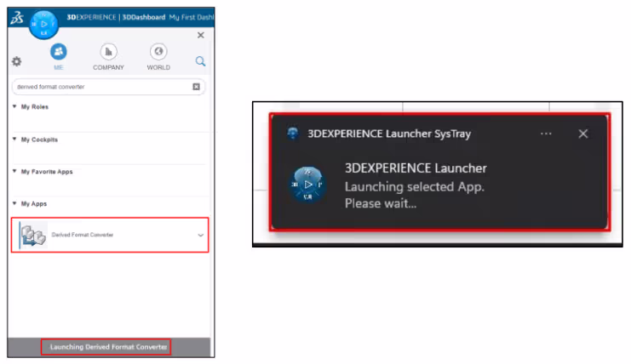Click the Please wait message
This screenshot has width=631, height=364.
point(381,203)
